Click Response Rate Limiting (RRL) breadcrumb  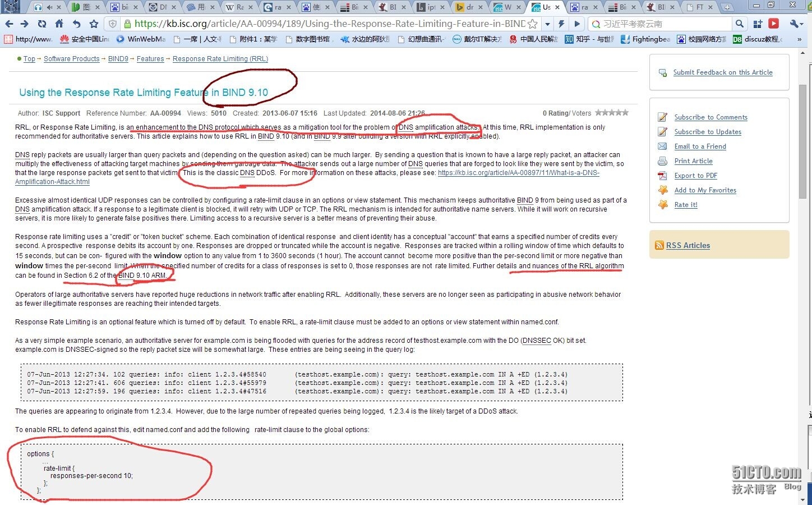pyautogui.click(x=220, y=59)
